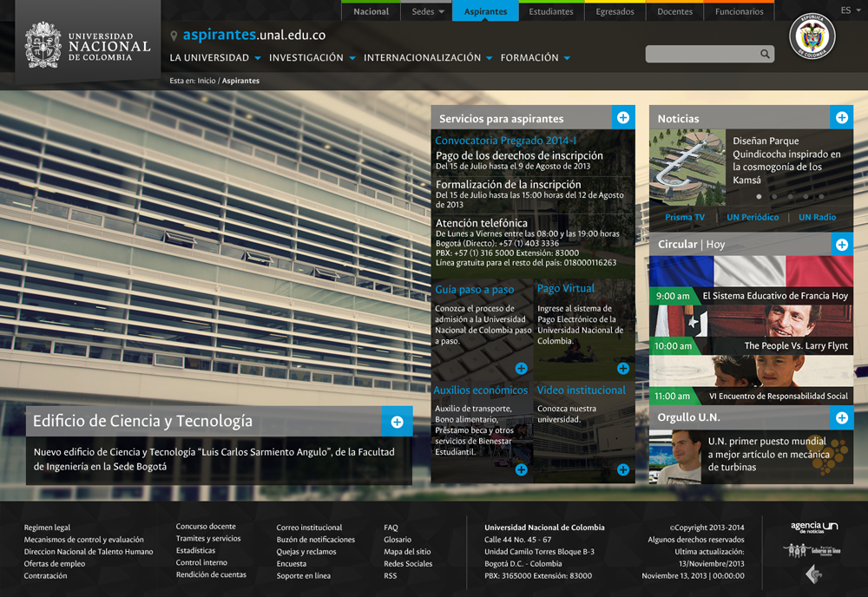Click plus icon under Guía paso a paso

521,369
